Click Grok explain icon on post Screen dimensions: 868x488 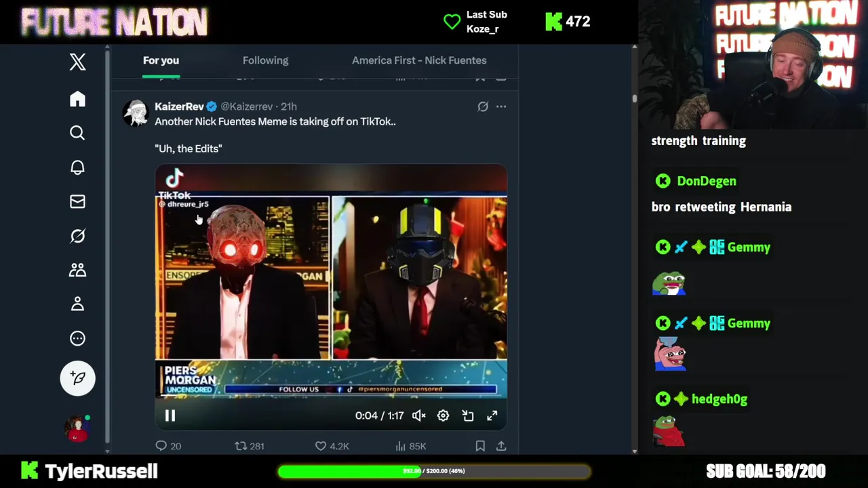(483, 106)
